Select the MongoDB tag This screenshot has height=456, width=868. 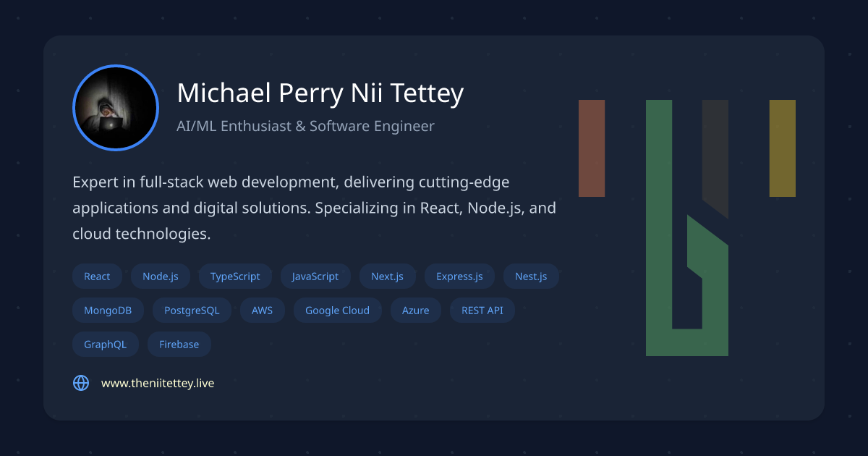click(x=108, y=311)
